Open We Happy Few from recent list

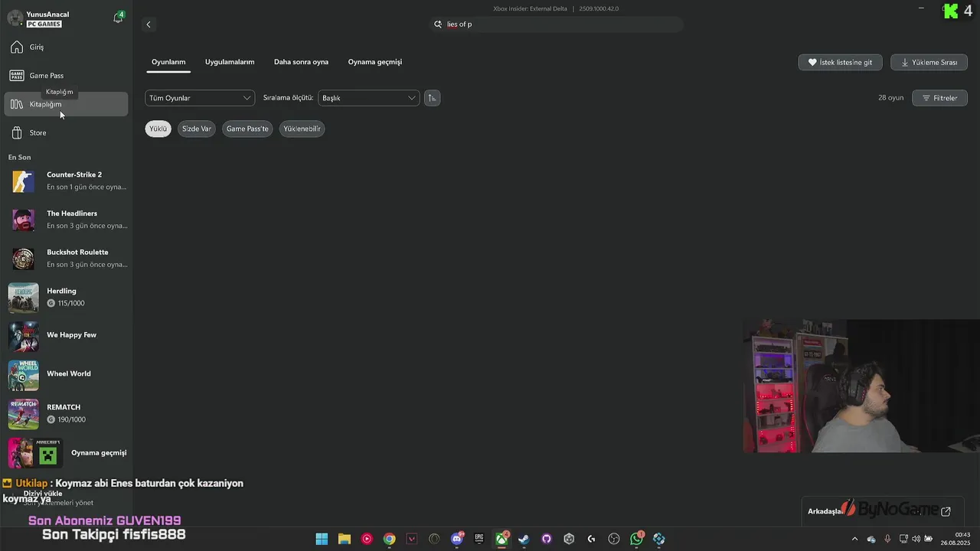(67, 335)
